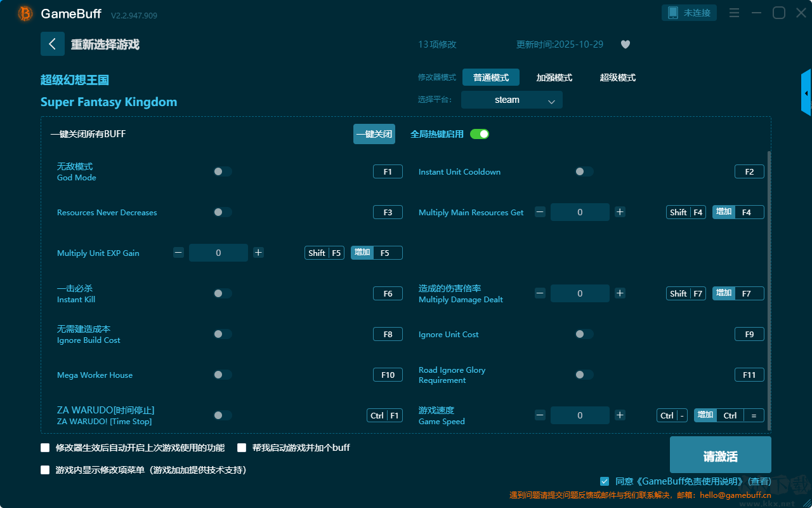The width and height of the screenshot is (812, 508).
Task: Expand the blue side panel arrow
Action: pyautogui.click(x=806, y=93)
